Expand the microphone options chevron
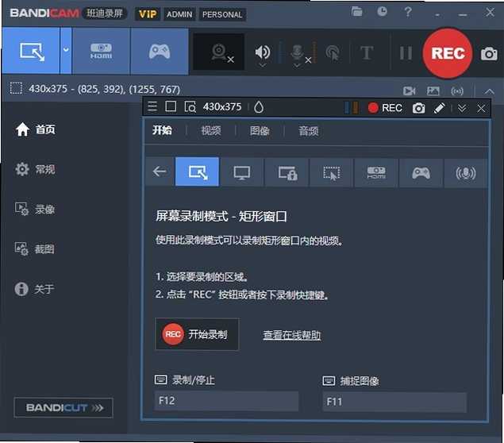Screen dimensions: 504x443 [x=297, y=65]
